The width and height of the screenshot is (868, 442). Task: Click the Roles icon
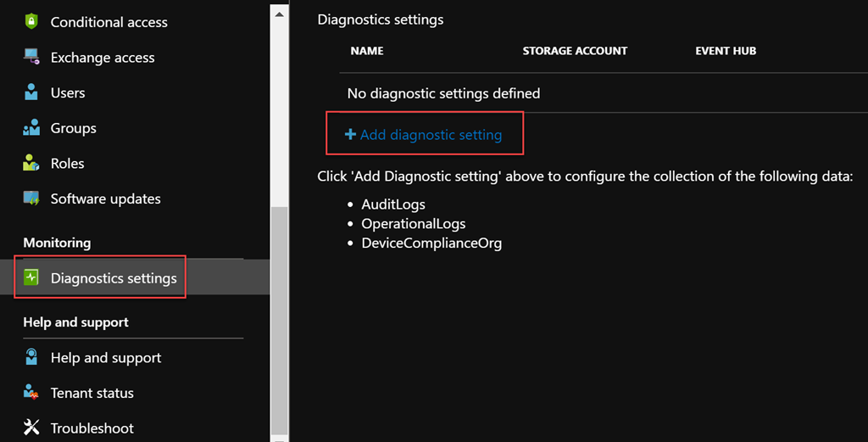click(x=31, y=163)
